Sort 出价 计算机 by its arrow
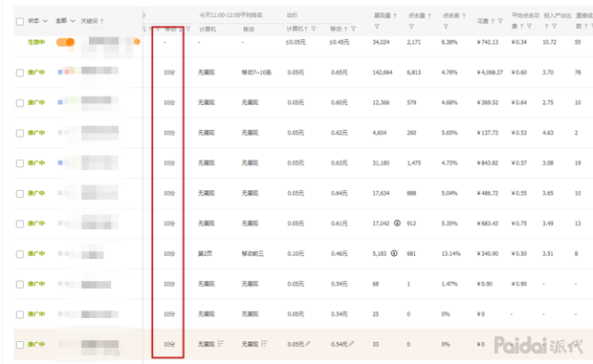 tap(306, 29)
